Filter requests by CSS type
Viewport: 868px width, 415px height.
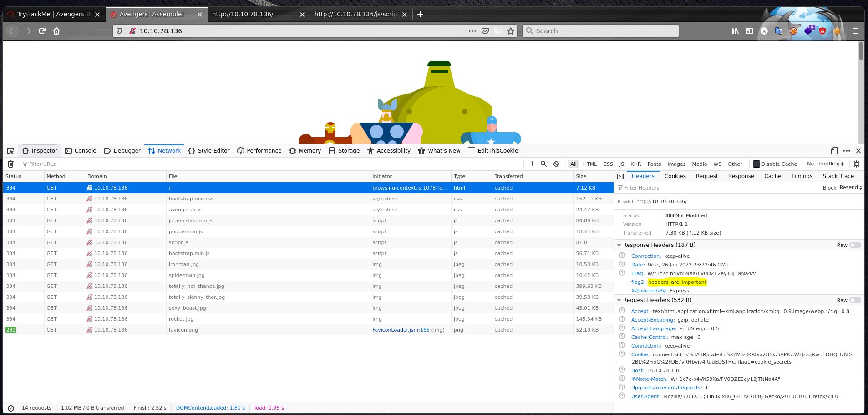point(608,164)
